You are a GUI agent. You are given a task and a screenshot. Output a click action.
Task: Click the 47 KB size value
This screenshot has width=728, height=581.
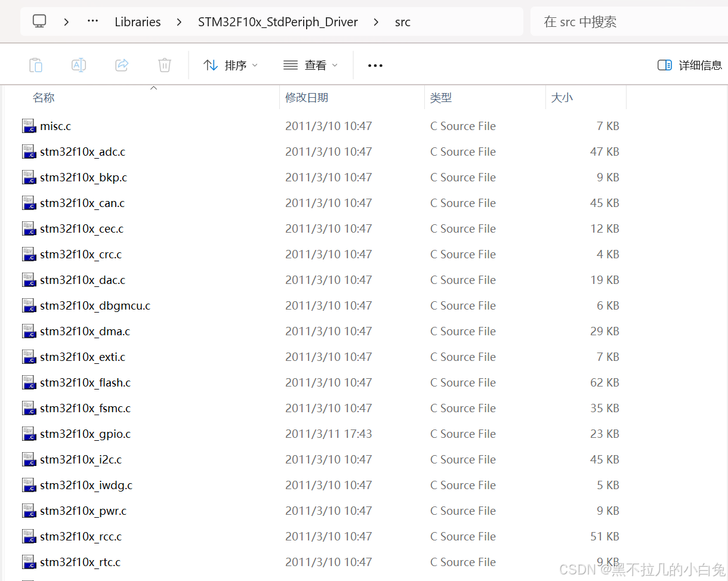click(x=604, y=152)
